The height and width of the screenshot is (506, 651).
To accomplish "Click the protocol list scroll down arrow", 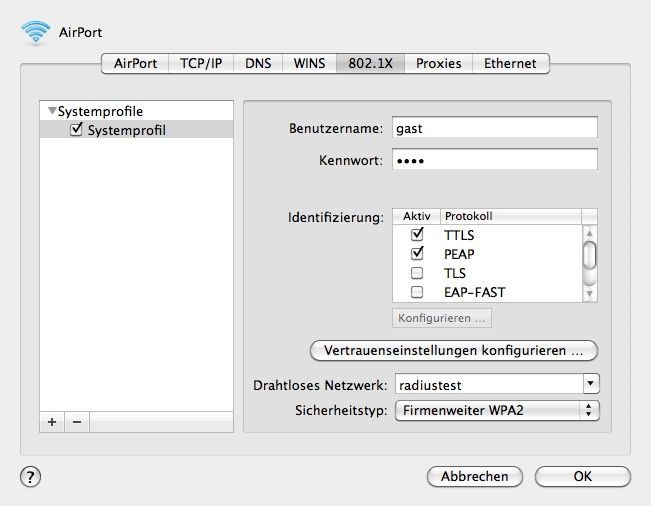I will click(x=589, y=293).
